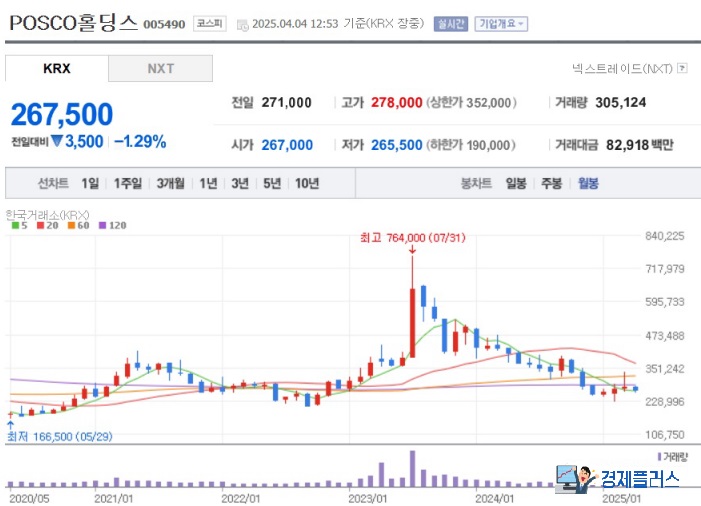The image size is (701, 506).
Task: Click the orange 60 moving-average legend swatch
Action: click(71, 225)
